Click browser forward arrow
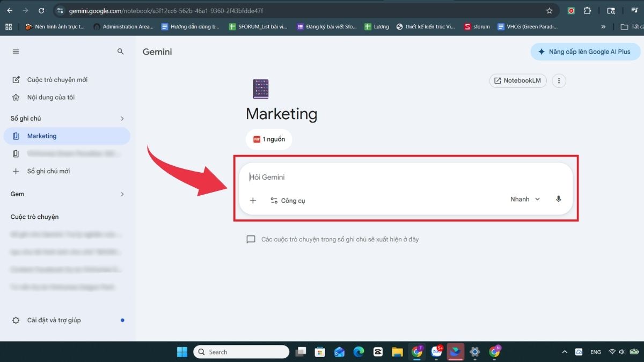The image size is (644, 362). pos(25,11)
